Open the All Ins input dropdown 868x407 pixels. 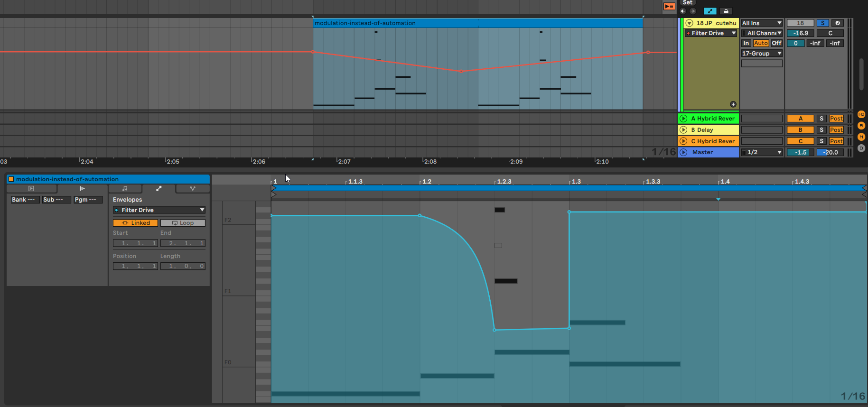[x=762, y=23]
